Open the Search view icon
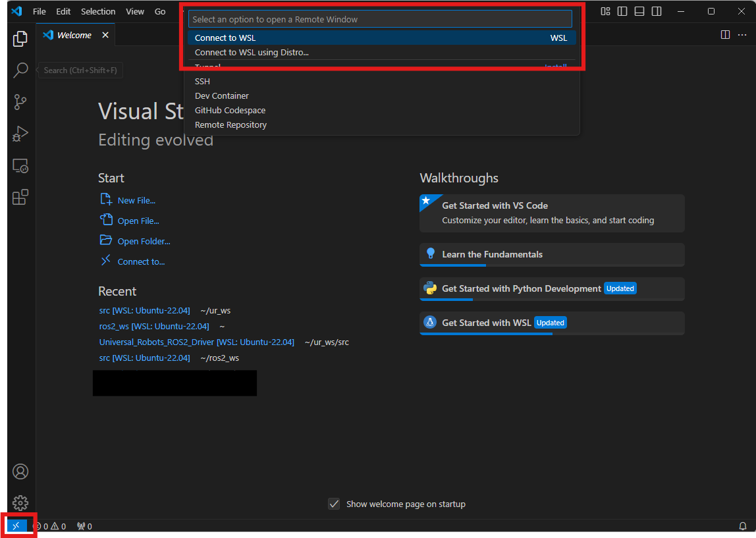The height and width of the screenshot is (538, 756). [x=20, y=70]
